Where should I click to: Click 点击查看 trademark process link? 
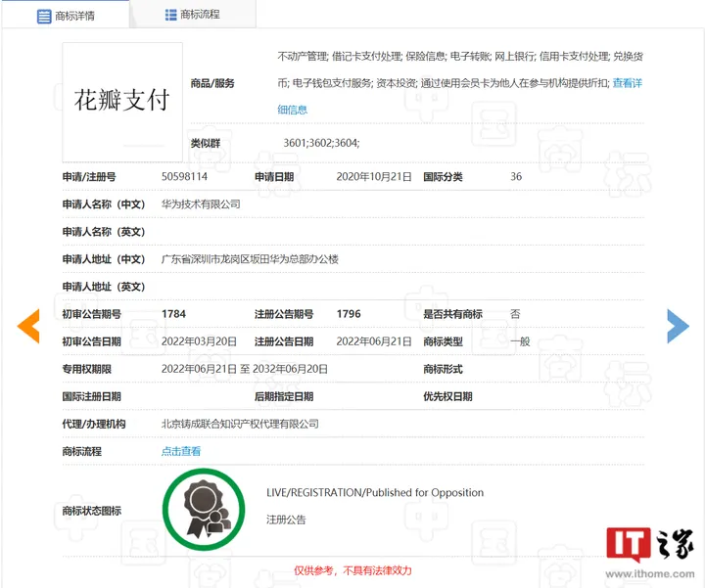[181, 451]
